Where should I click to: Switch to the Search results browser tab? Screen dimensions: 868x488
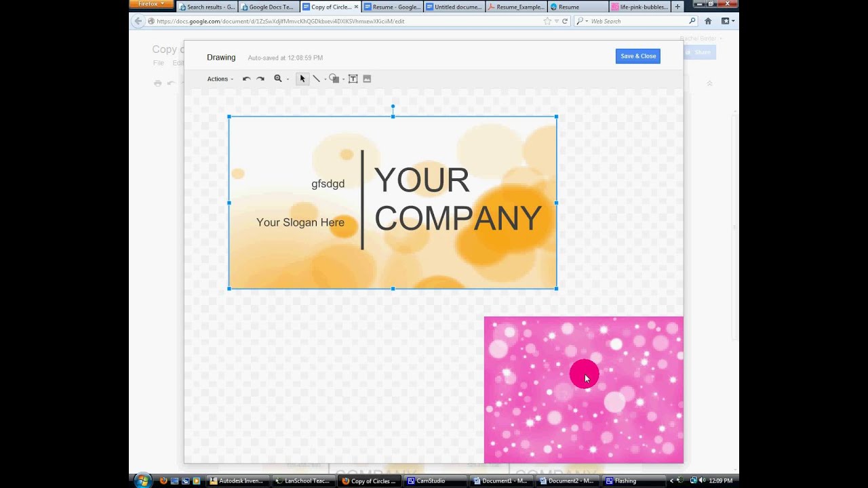(208, 7)
